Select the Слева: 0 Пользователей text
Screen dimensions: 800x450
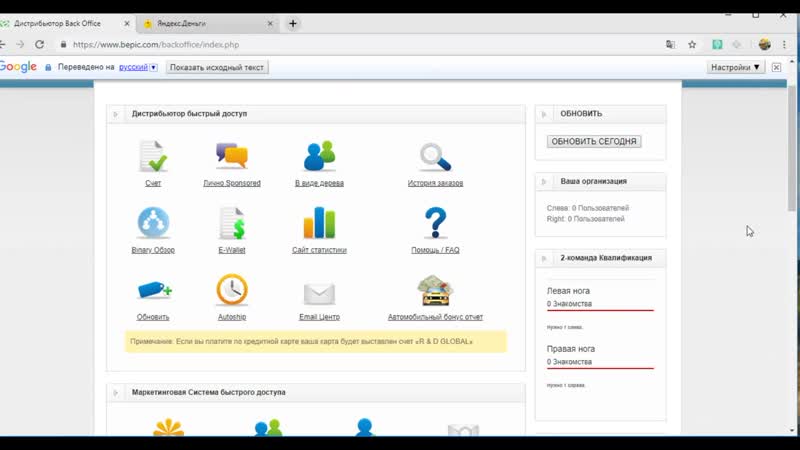(x=588, y=208)
